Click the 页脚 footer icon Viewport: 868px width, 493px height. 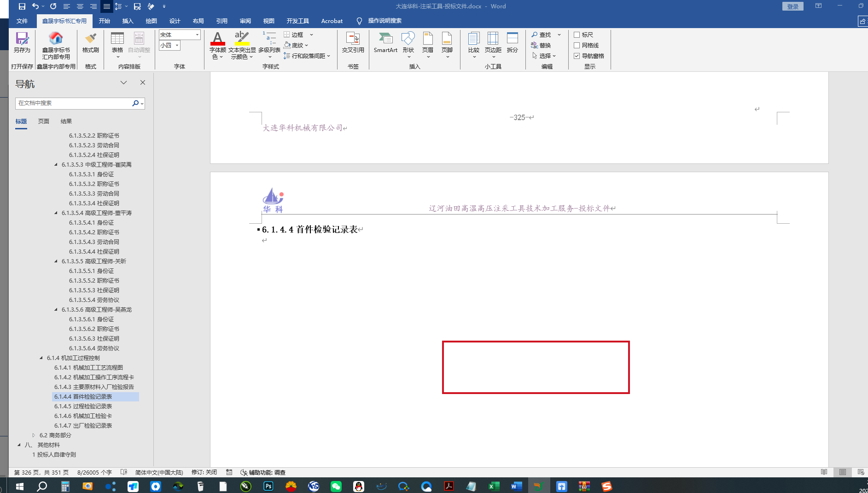(x=447, y=45)
